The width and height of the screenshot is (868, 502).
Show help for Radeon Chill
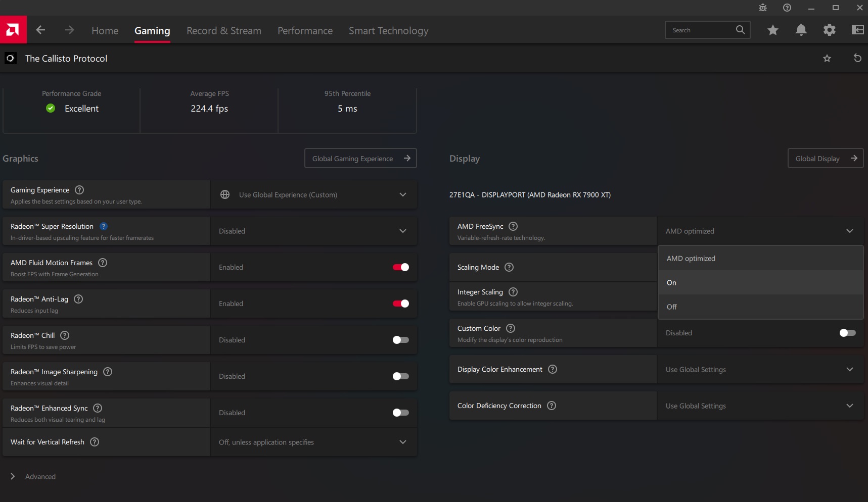[65, 335]
